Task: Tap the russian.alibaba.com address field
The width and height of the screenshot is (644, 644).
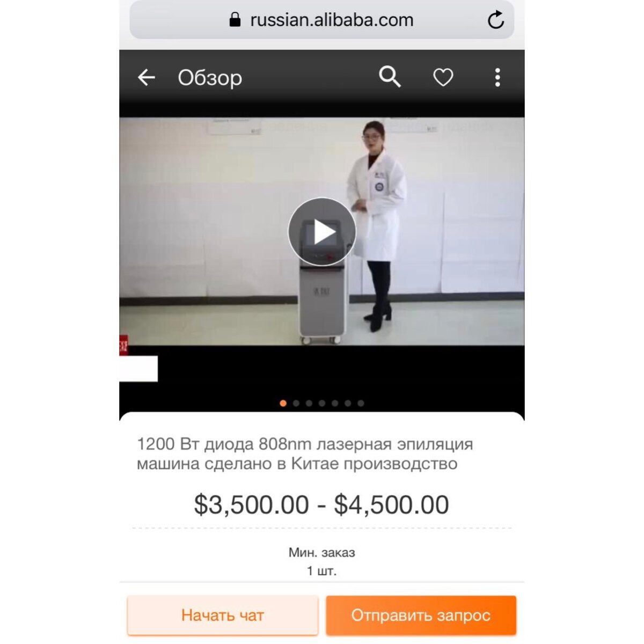Action: click(x=322, y=20)
